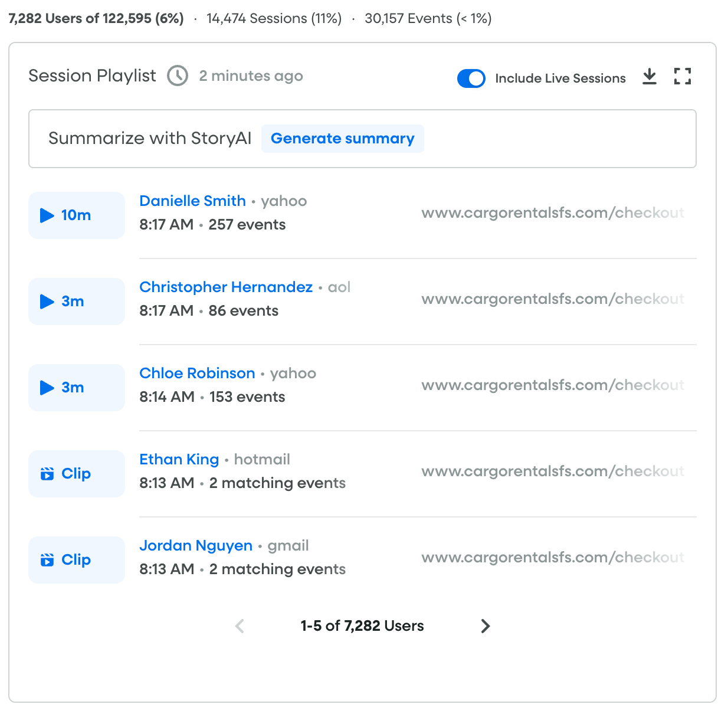Click Generate summary button
This screenshot has height=714, width=728.
pos(342,139)
